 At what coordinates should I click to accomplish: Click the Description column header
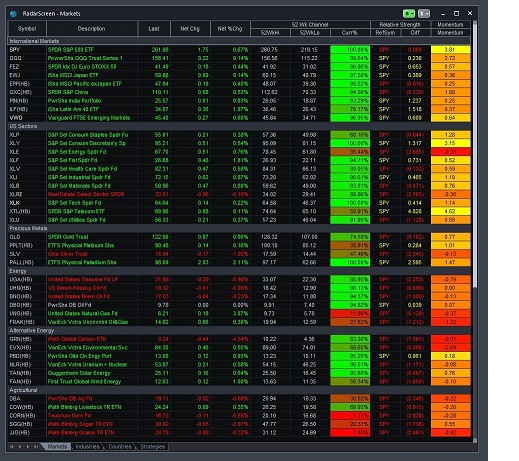point(92,29)
